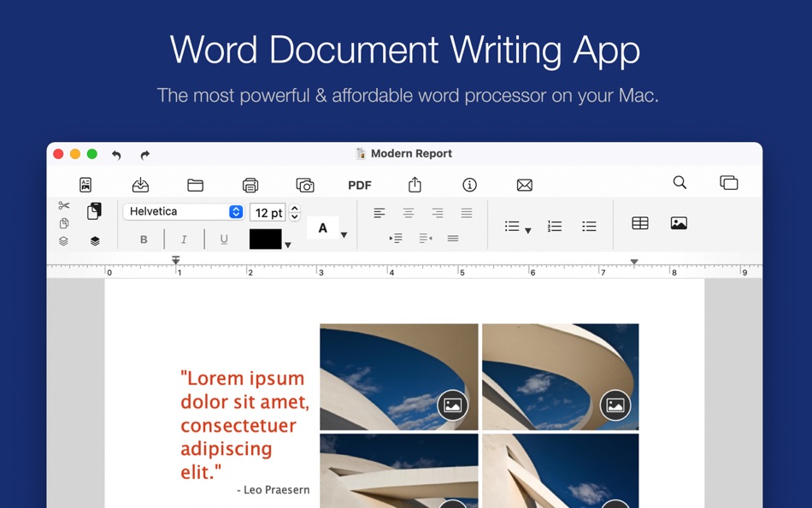Image resolution: width=812 pixels, height=508 pixels.
Task: Open the document info icon
Action: click(470, 185)
